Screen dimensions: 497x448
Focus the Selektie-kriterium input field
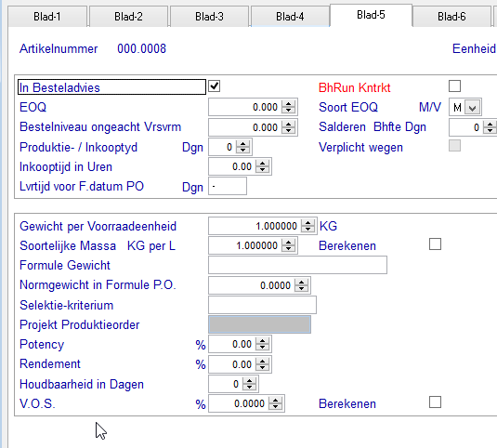262,305
